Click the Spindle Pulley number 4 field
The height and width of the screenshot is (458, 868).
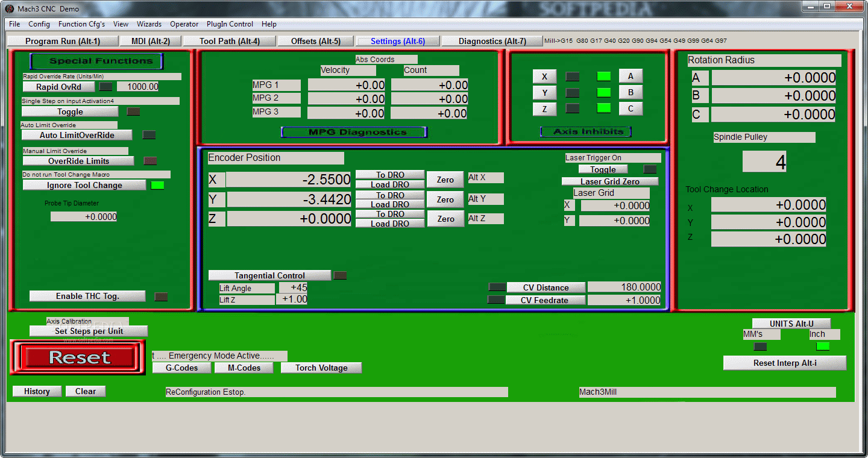point(764,162)
